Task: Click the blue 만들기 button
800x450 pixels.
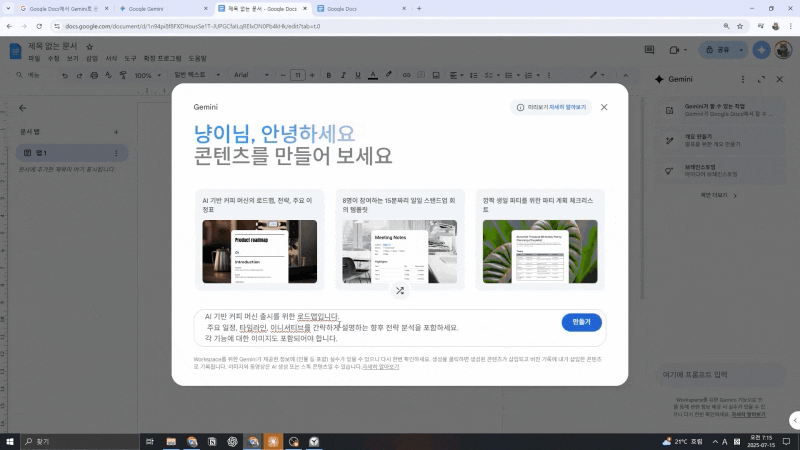Action: 581,322
